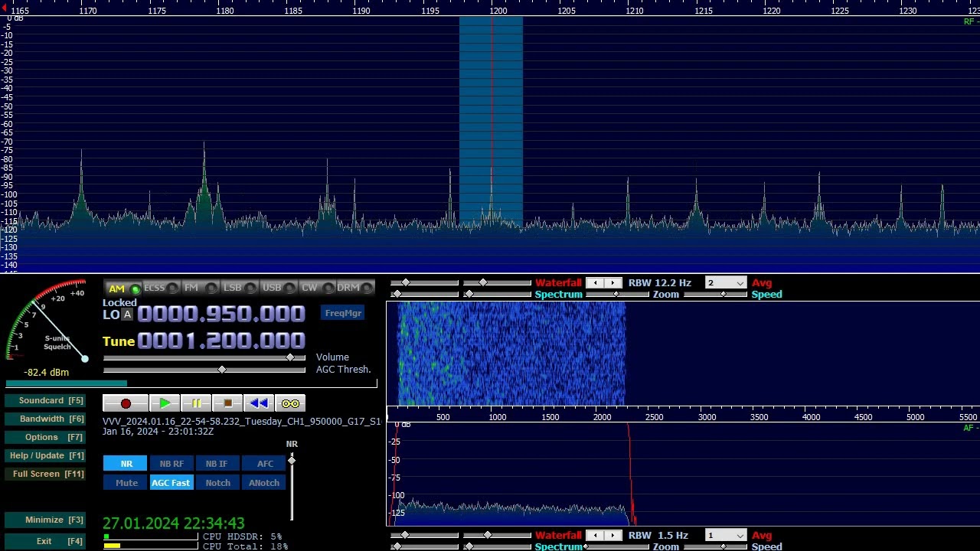Click the RBW right arrow in the AF panel
Image resolution: width=980 pixels, height=551 pixels.
[612, 536]
